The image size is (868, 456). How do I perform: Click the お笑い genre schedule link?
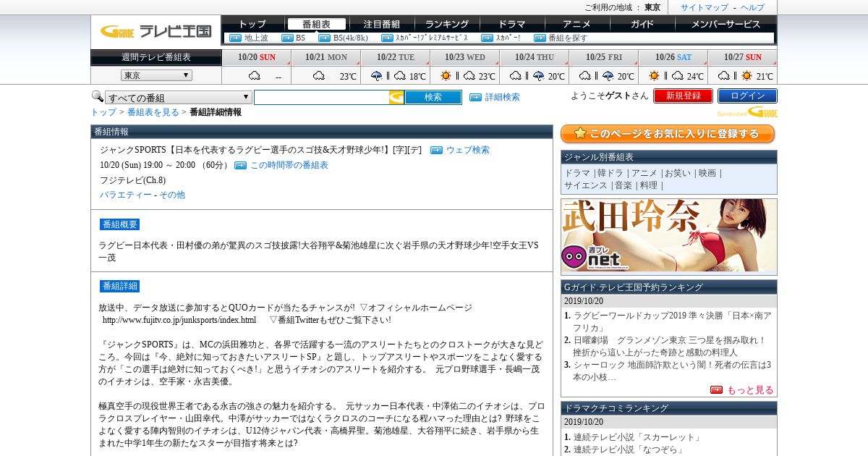tap(678, 173)
